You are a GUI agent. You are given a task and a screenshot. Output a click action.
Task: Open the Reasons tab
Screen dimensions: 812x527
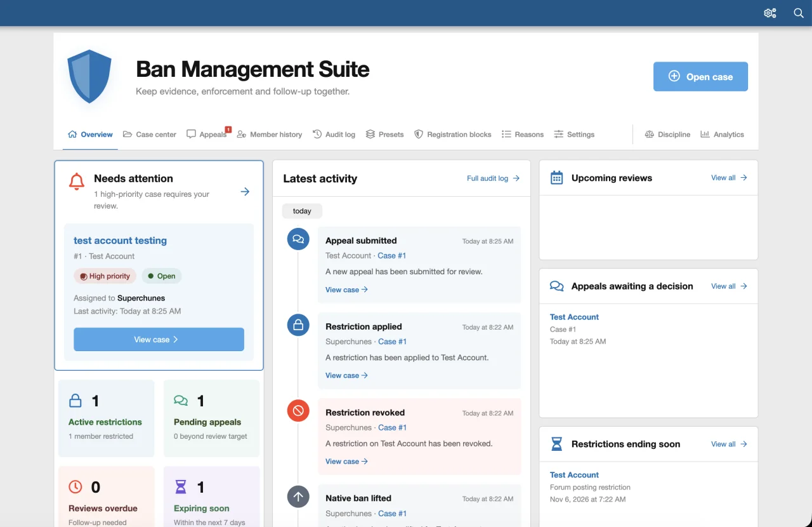tap(522, 135)
